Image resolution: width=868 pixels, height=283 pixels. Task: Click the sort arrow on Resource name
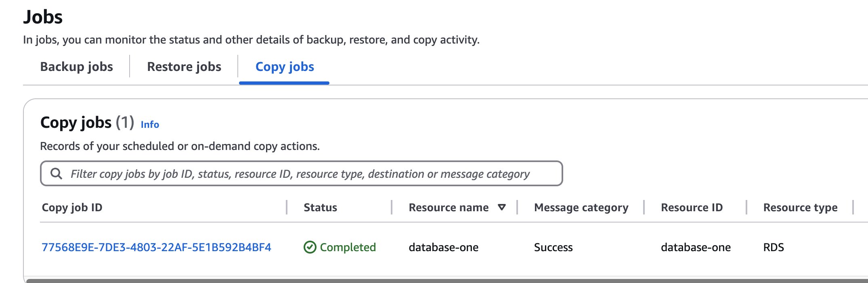[x=502, y=207]
